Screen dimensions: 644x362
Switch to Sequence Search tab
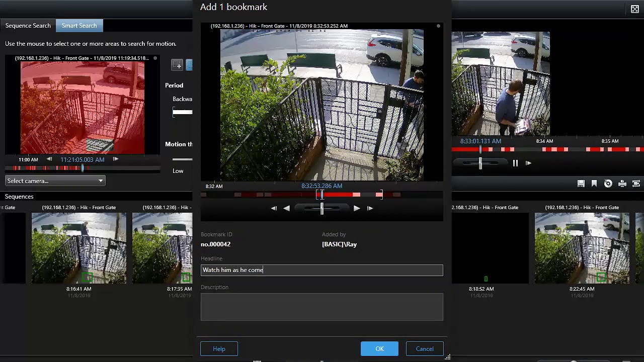click(x=28, y=26)
